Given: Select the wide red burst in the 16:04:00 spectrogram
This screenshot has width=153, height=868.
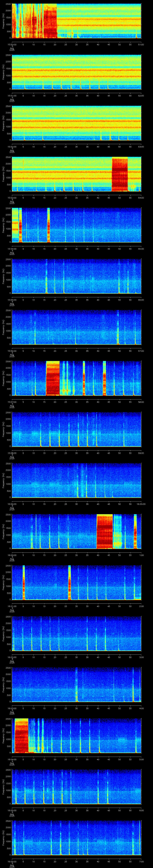Looking at the screenshot, I should (x=21, y=736).
